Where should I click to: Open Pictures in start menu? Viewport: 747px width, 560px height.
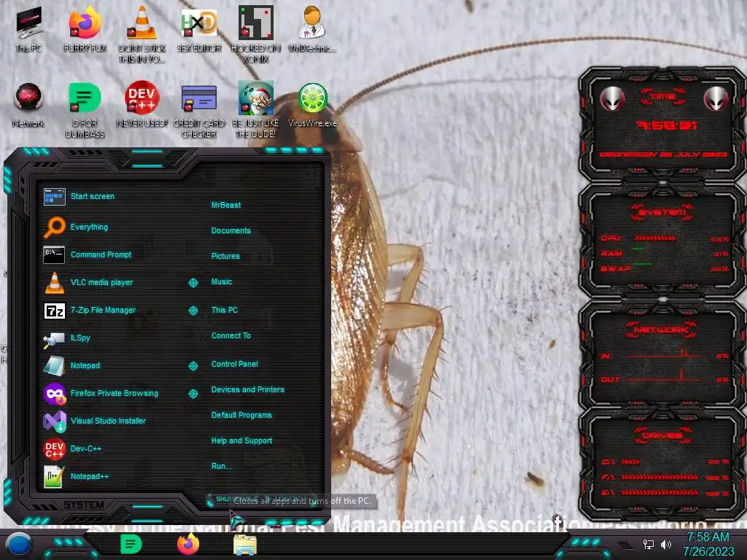(x=225, y=256)
